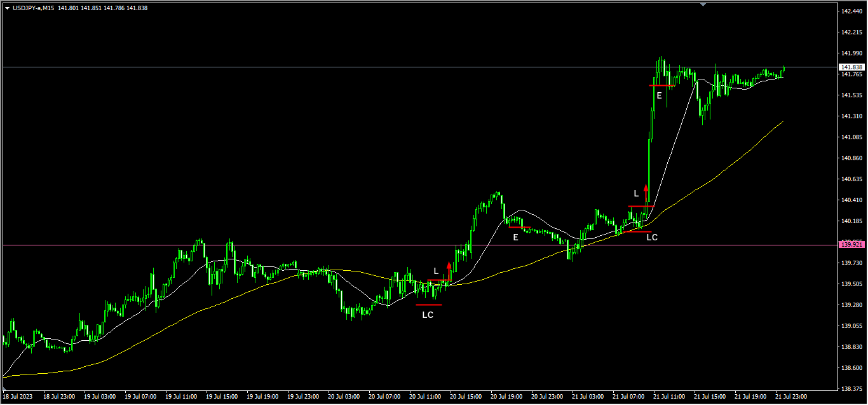Click the 142.440 price scale label
The image size is (868, 405).
coord(851,11)
